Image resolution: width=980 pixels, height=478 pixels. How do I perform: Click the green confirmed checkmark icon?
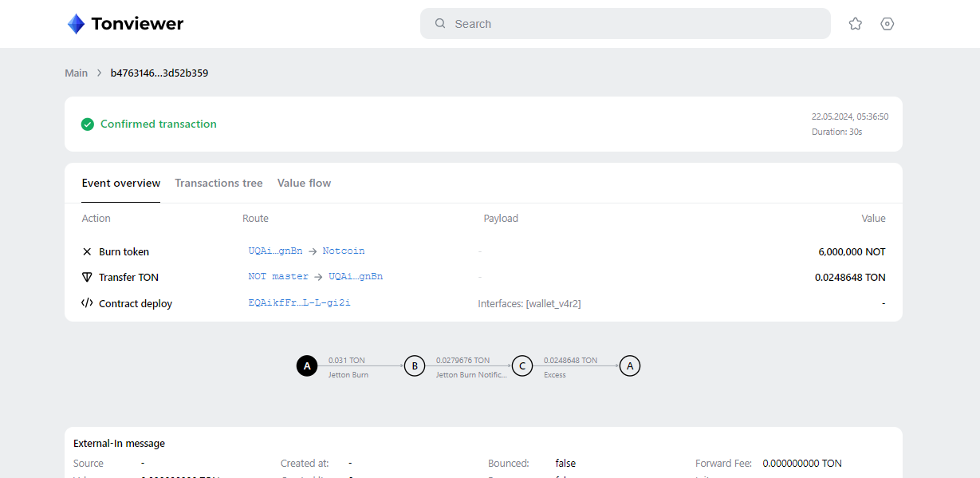click(88, 124)
